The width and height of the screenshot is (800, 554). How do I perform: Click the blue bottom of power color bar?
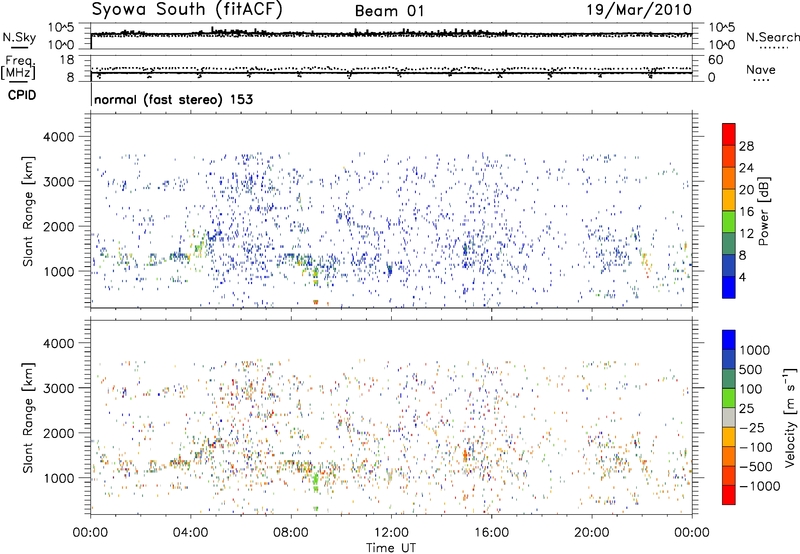tap(729, 287)
